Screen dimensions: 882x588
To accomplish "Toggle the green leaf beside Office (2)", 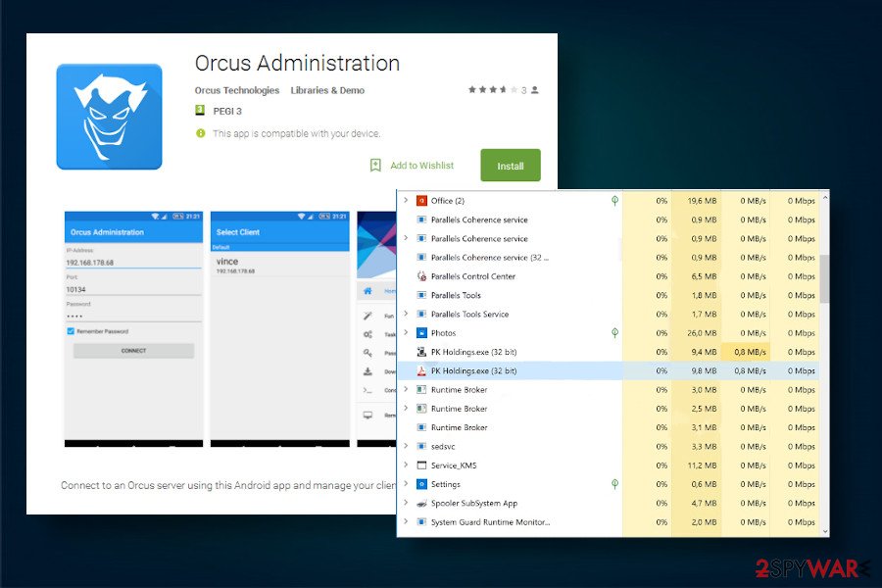I will 614,200.
